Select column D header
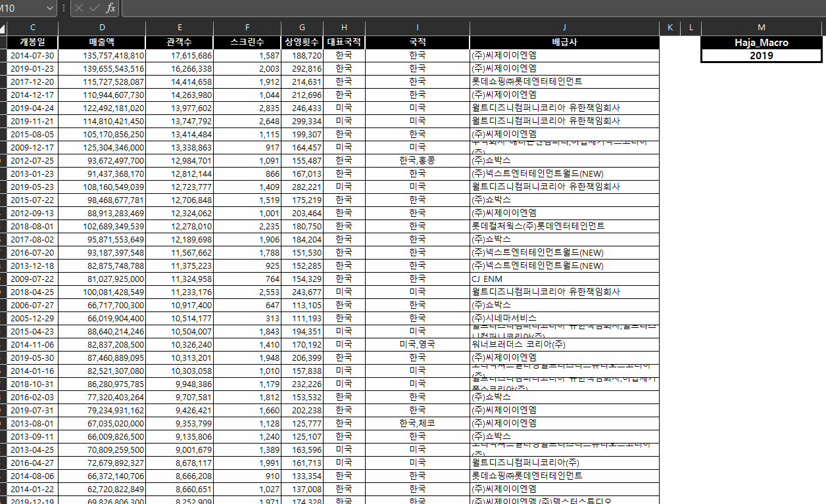Viewport: 826px width, 504px height. click(x=102, y=28)
